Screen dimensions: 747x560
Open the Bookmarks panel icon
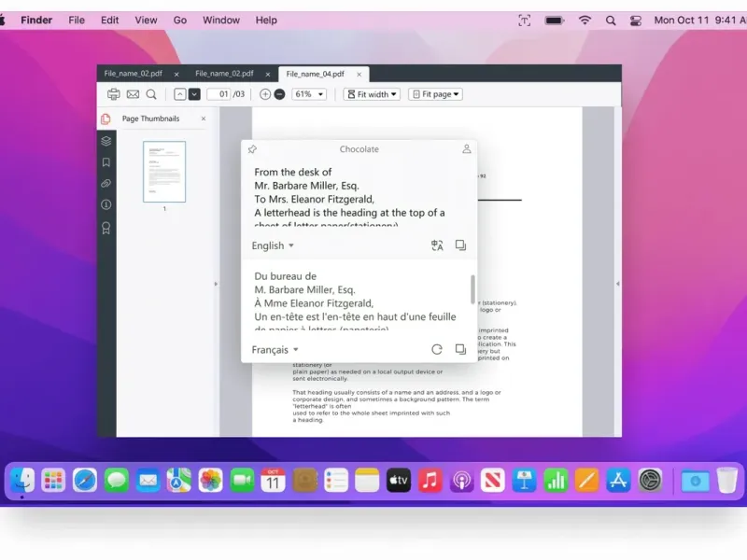(x=106, y=162)
